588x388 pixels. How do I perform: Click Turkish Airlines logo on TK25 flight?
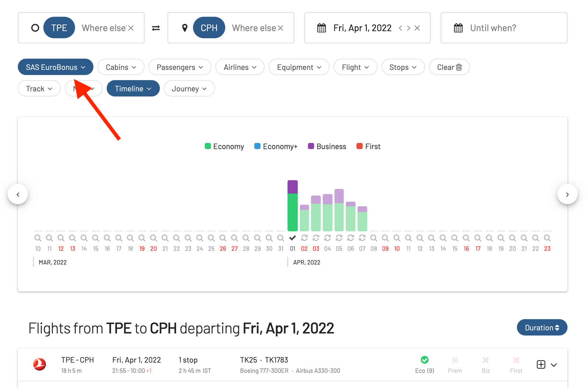pyautogui.click(x=40, y=364)
